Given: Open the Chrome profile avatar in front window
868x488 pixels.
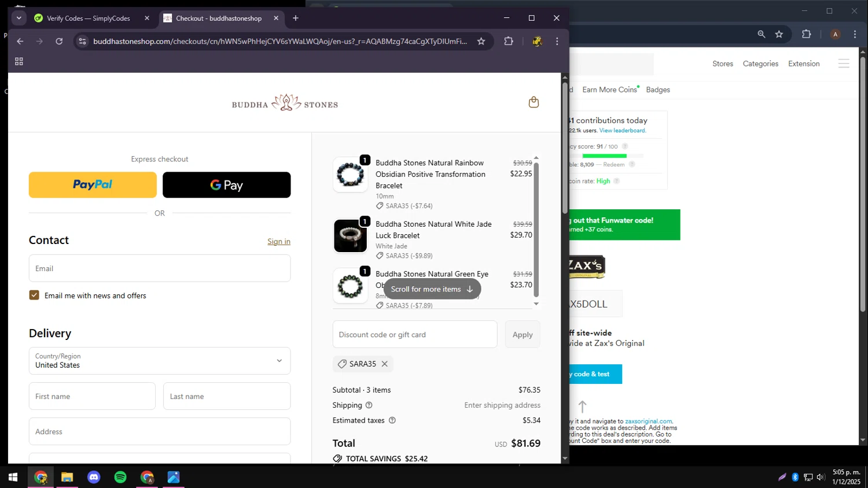Looking at the screenshot, I should pos(537,41).
